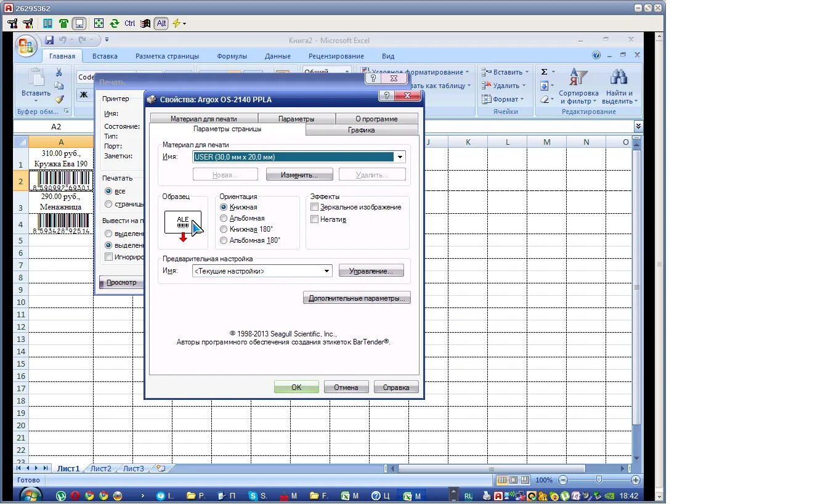823x504 pixels.
Task: Open Сортировка и фильтр
Action: pyautogui.click(x=579, y=86)
